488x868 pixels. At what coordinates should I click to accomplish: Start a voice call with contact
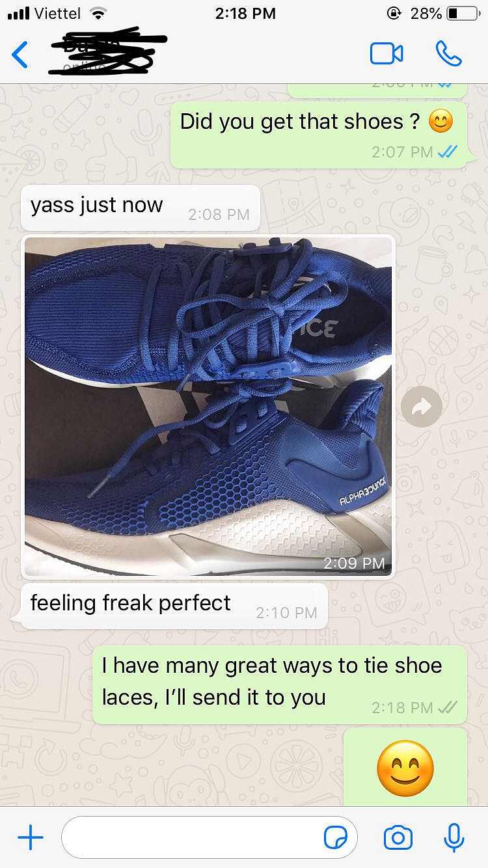[448, 54]
